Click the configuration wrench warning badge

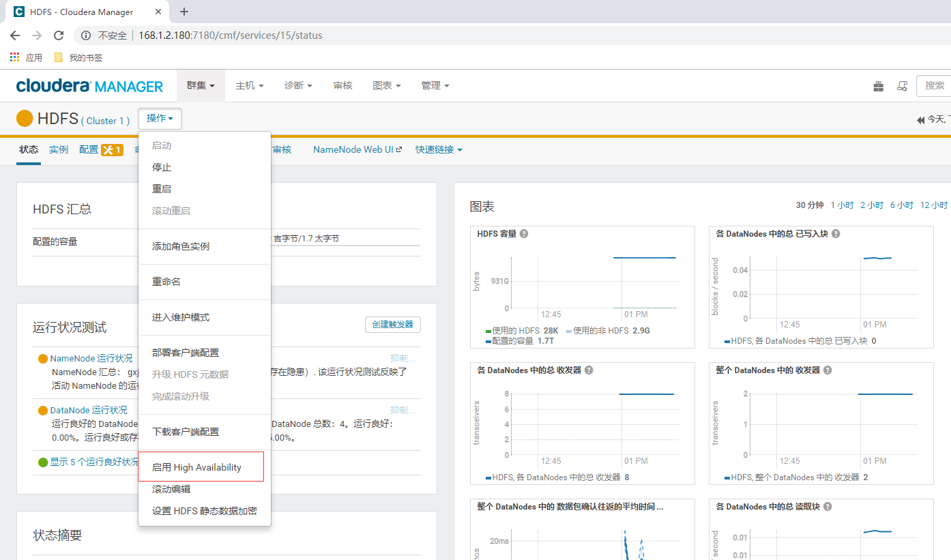(112, 150)
